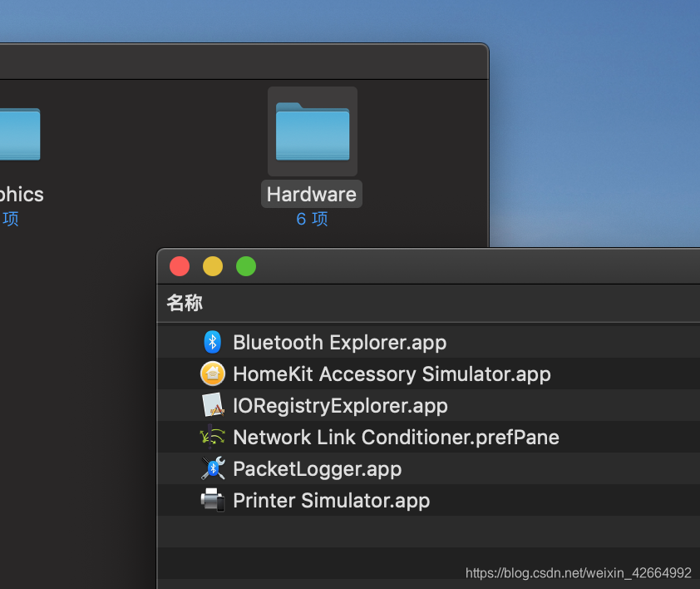The height and width of the screenshot is (589, 700).
Task: Select 'HomeKit Accessory Simulator.app' file name
Action: (392, 374)
